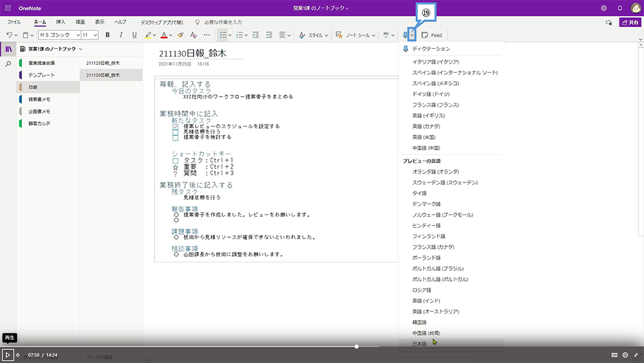This screenshot has height=363, width=644.
Task: Open the font name dropdown
Action: pyautogui.click(x=78, y=35)
